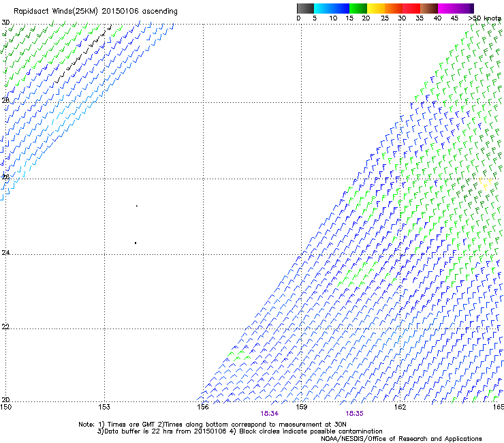
Task: Click the longitude label 150
Action: point(5,407)
